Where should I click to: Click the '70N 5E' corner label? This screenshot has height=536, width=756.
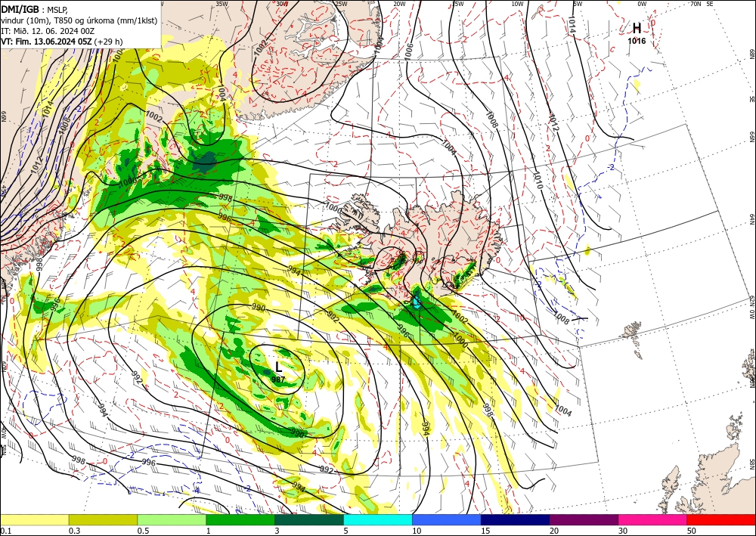tap(702, 4)
